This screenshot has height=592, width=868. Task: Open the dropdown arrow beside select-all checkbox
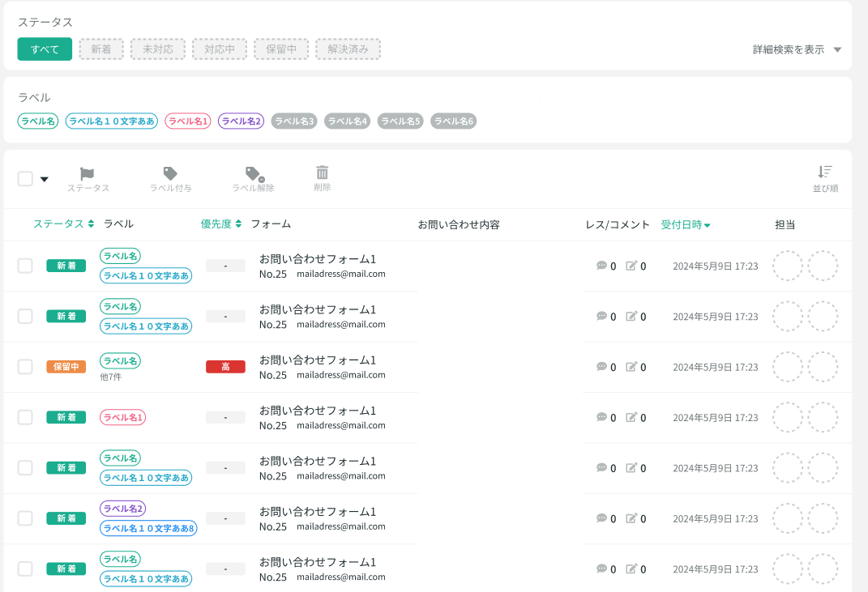pos(45,179)
